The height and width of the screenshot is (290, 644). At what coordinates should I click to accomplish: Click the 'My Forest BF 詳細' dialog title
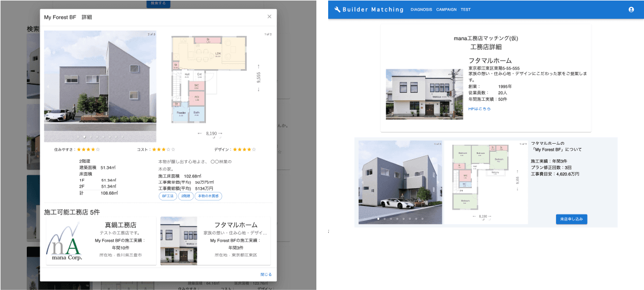68,17
